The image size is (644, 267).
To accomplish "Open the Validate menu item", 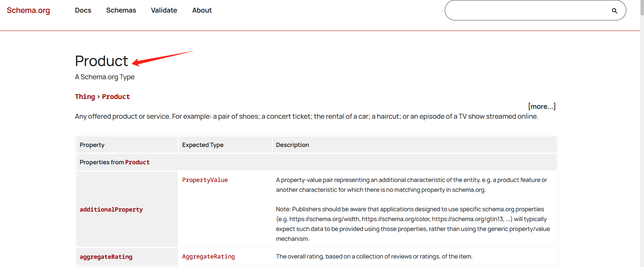I will tap(164, 11).
